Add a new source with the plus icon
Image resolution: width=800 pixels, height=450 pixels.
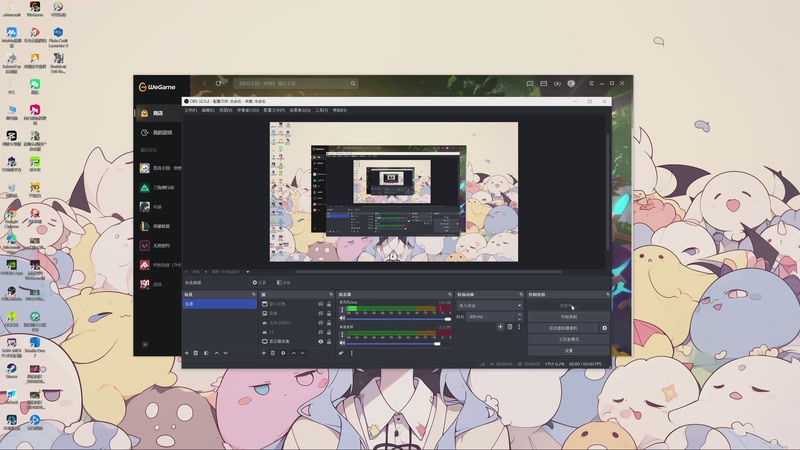(264, 353)
